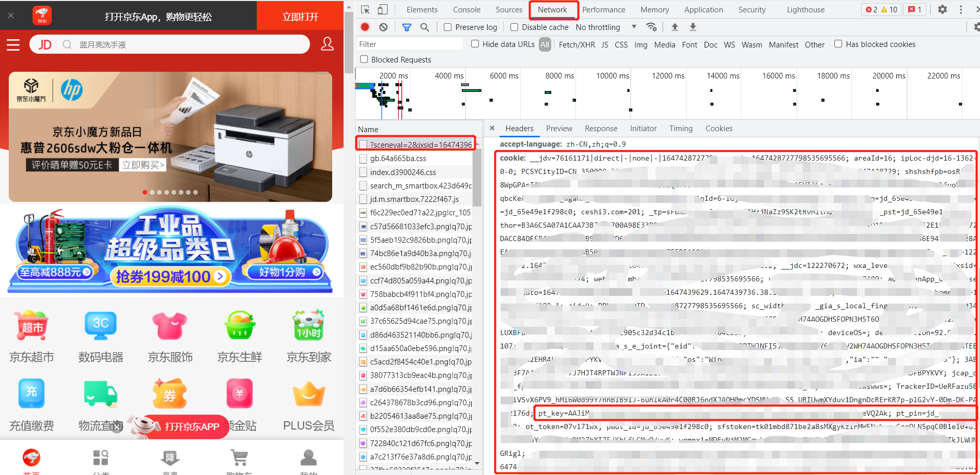
Task: Open network search magnifier icon
Action: point(425,27)
